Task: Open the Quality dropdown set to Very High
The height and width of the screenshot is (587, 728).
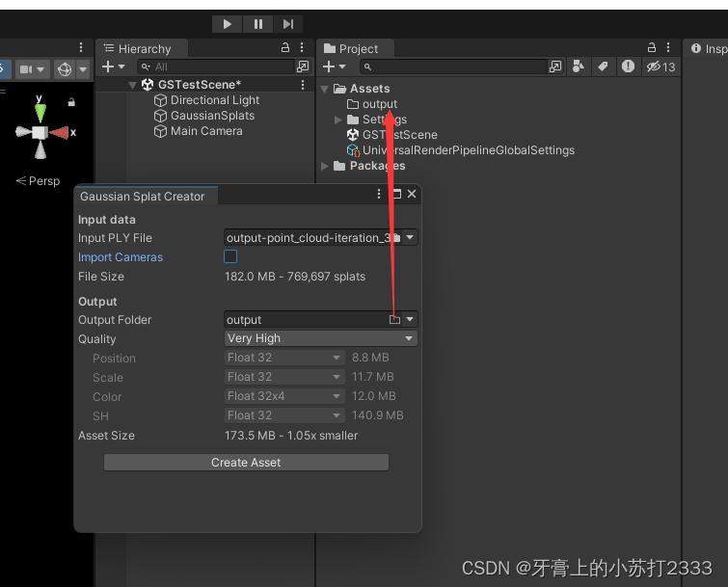Action: (x=321, y=338)
